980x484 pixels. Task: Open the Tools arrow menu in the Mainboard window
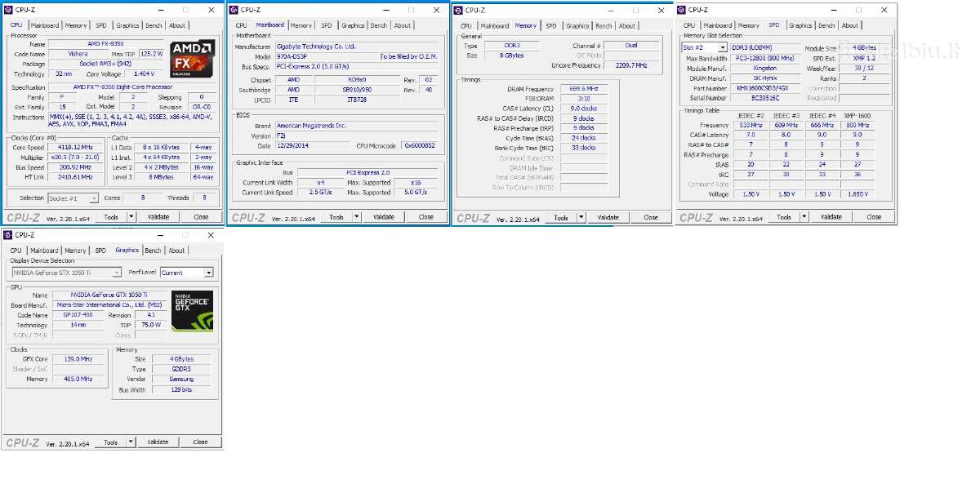(357, 217)
